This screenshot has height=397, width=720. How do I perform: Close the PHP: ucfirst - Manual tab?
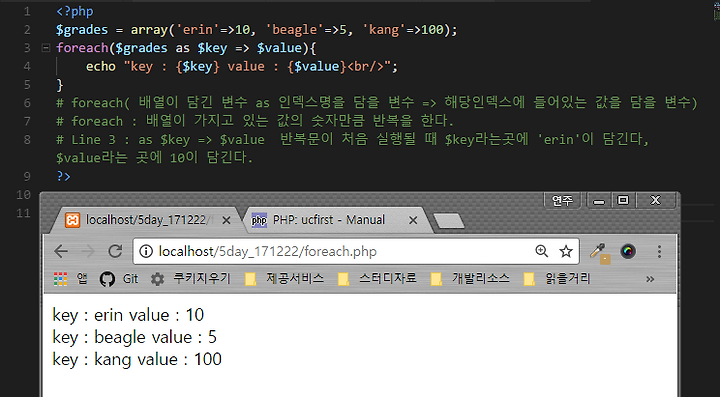413,221
